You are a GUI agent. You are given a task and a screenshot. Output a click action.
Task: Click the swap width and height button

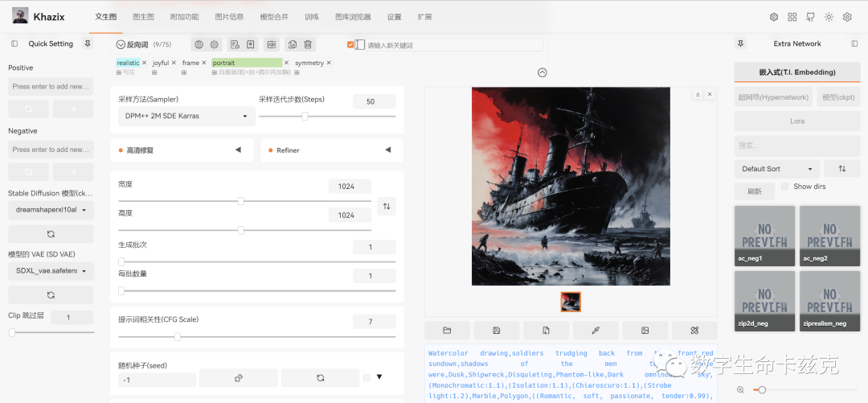387,207
